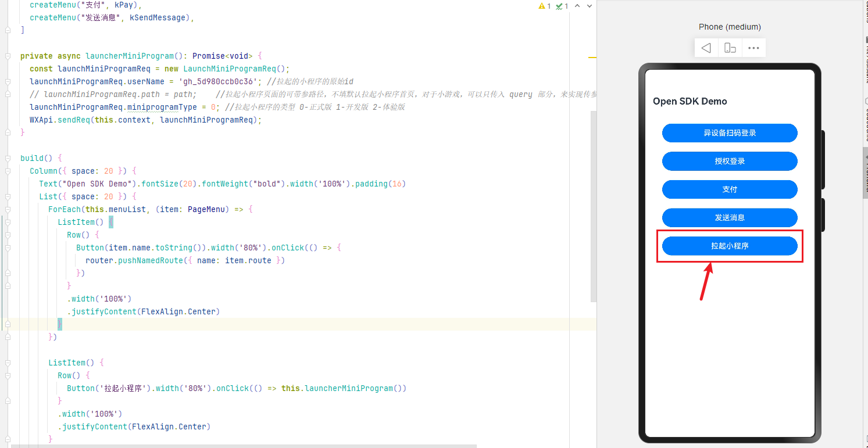Tap the 异设备扫码登录 button in phone preview
Viewport: 868px width, 448px height.
click(x=730, y=133)
